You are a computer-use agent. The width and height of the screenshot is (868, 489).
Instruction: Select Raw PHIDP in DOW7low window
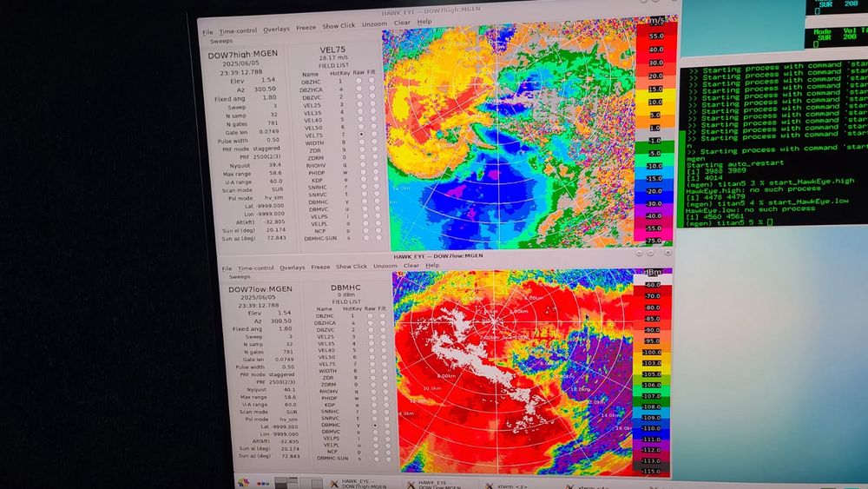pyautogui.click(x=374, y=398)
